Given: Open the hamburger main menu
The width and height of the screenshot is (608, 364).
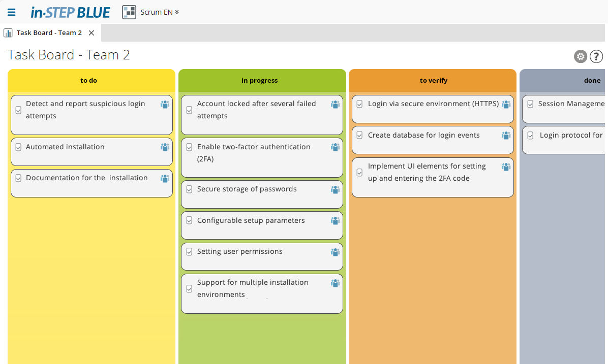Looking at the screenshot, I should click(11, 12).
